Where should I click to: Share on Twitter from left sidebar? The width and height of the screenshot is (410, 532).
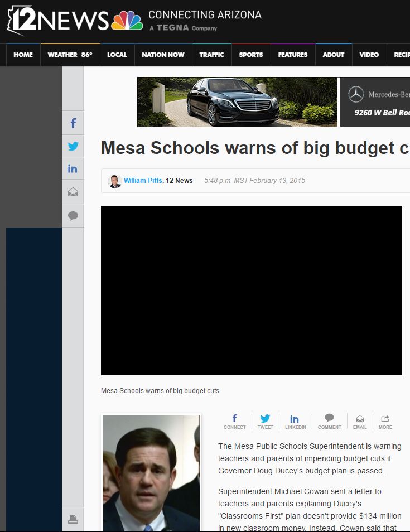tap(73, 146)
